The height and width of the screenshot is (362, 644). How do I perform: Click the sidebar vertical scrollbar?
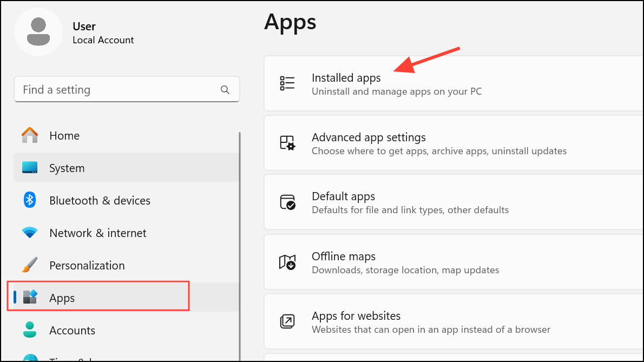[x=239, y=246]
